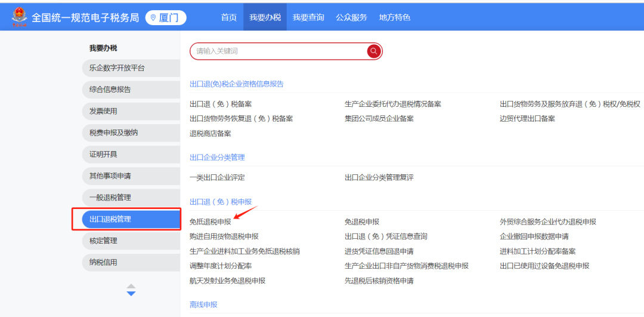Go to the 公众服务 tab
Screen dimensions: 644x317
[352, 17]
